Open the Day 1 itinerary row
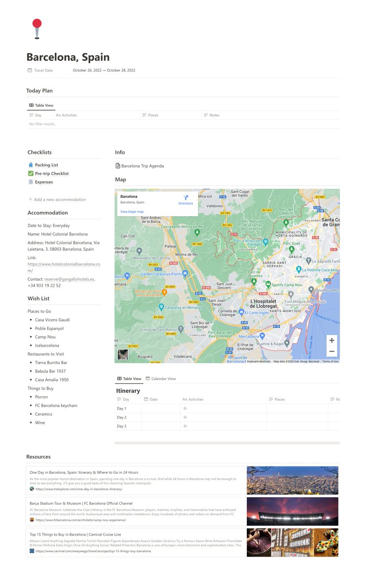The width and height of the screenshot is (367, 588). (x=227, y=408)
